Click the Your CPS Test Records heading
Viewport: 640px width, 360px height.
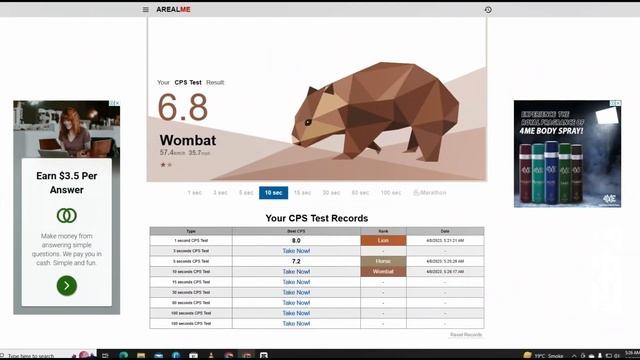click(317, 218)
